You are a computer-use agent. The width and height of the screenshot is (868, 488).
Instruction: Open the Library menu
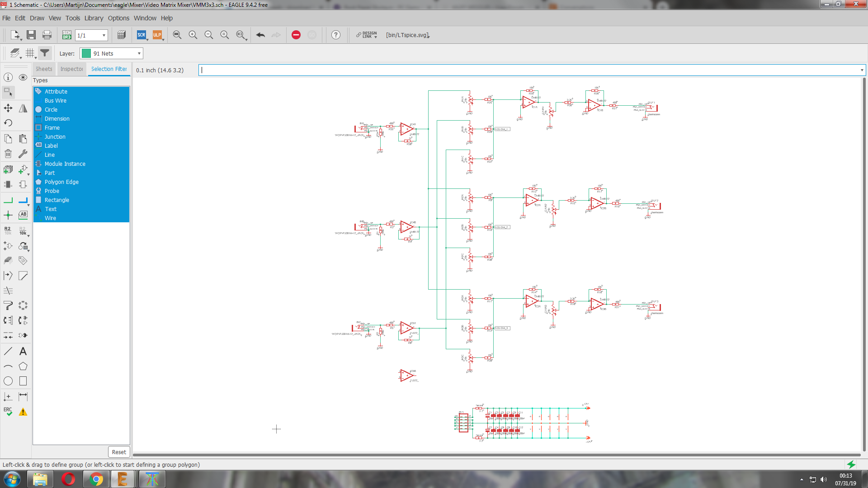pos(94,18)
